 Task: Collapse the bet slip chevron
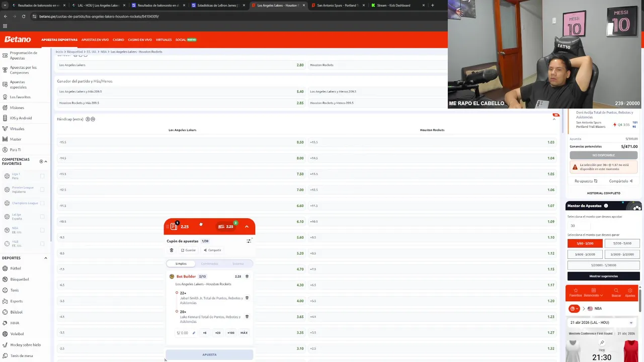coord(247,227)
